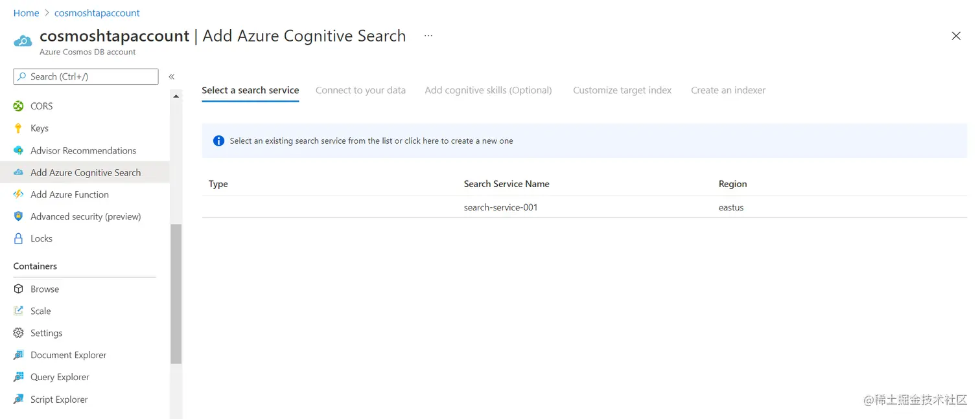This screenshot has width=980, height=419.
Task: Open the 'Customize target index' tab
Action: tap(622, 90)
